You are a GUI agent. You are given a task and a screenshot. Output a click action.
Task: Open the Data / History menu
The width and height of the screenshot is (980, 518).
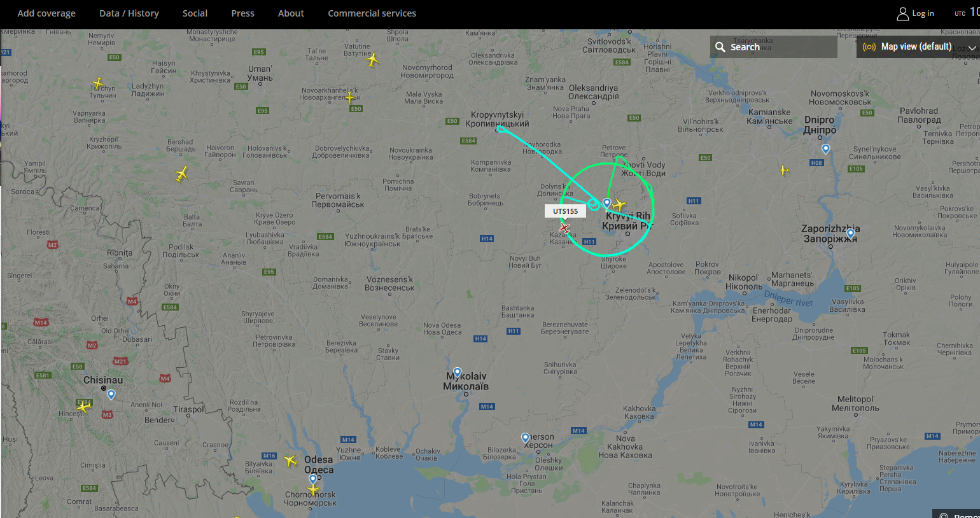click(129, 13)
